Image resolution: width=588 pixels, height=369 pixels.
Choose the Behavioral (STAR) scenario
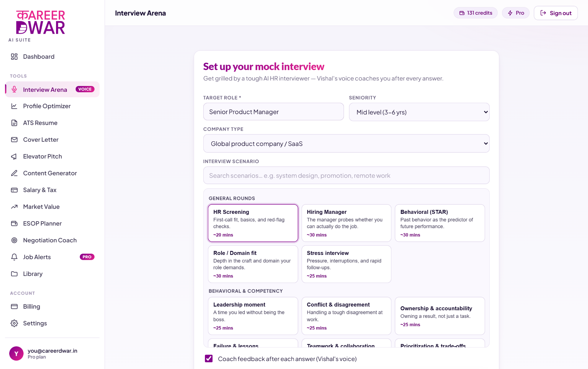tap(440, 223)
